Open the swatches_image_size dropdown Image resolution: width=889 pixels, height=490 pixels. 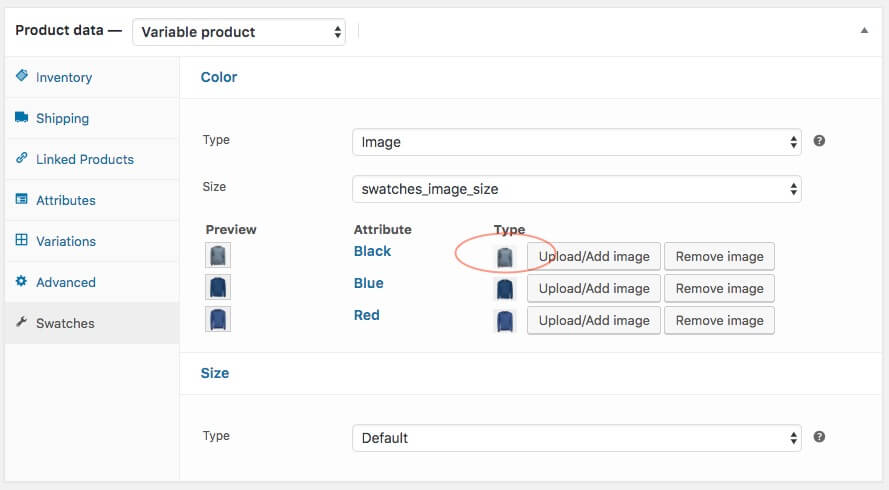[x=576, y=188]
